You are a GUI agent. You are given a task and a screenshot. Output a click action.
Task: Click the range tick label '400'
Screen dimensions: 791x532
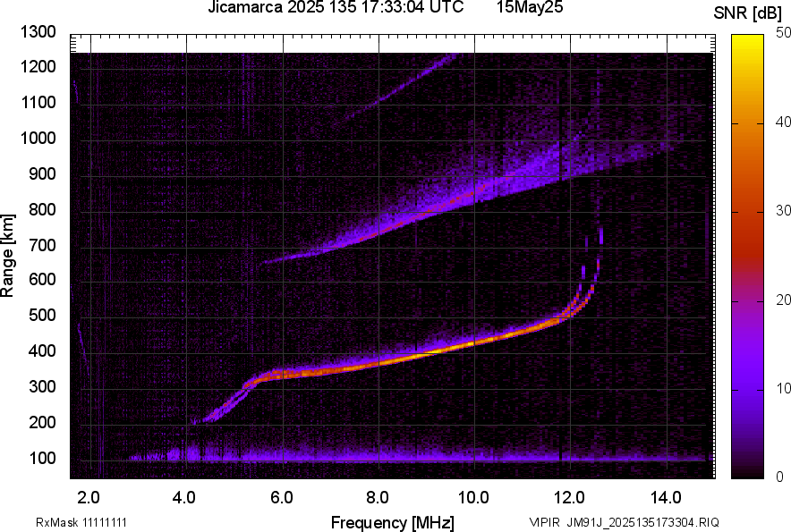pos(42,351)
